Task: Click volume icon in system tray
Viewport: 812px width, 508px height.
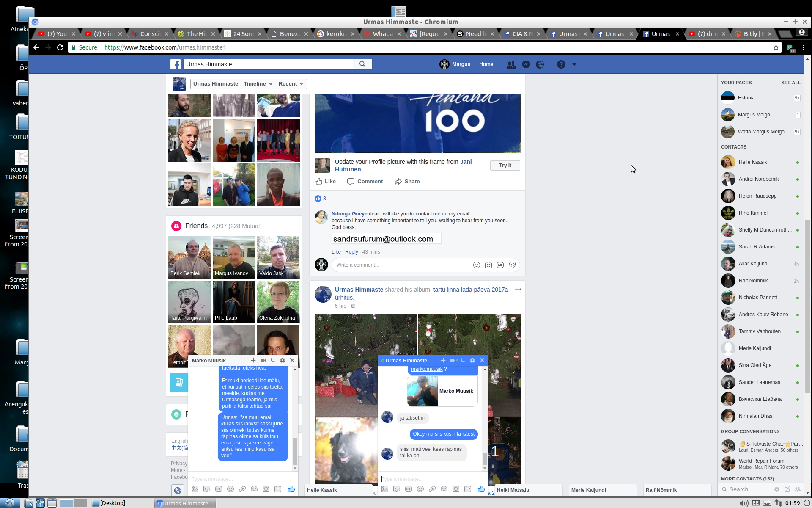Action: pyautogui.click(x=744, y=503)
